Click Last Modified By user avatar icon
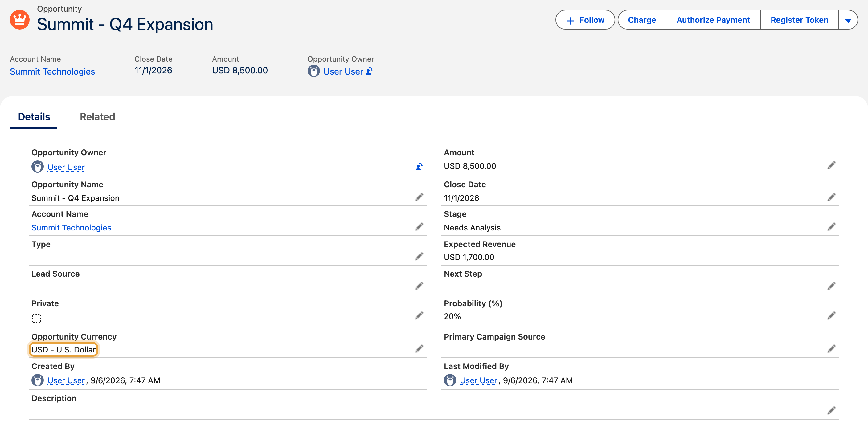Image resolution: width=868 pixels, height=427 pixels. [x=450, y=380]
